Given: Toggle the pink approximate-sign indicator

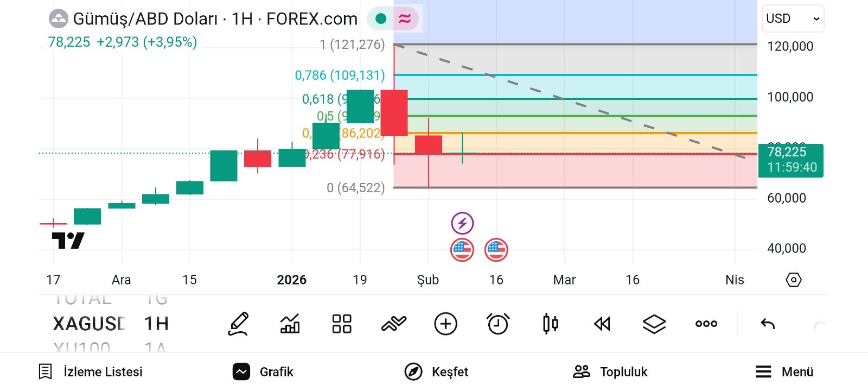Looking at the screenshot, I should tap(405, 19).
